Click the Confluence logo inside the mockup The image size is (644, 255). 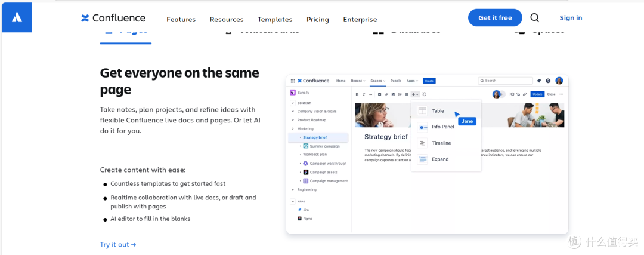314,81
